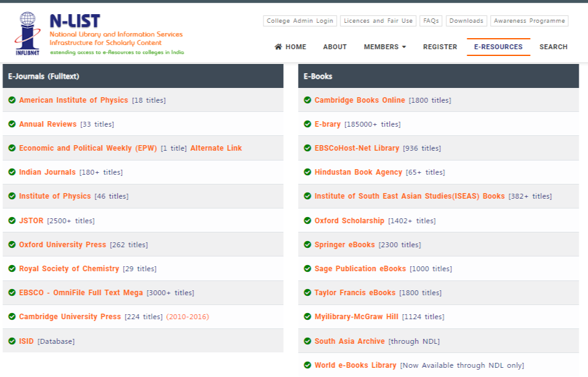588x377 pixels.
Task: Open Annual Reviews link
Action: (x=47, y=124)
